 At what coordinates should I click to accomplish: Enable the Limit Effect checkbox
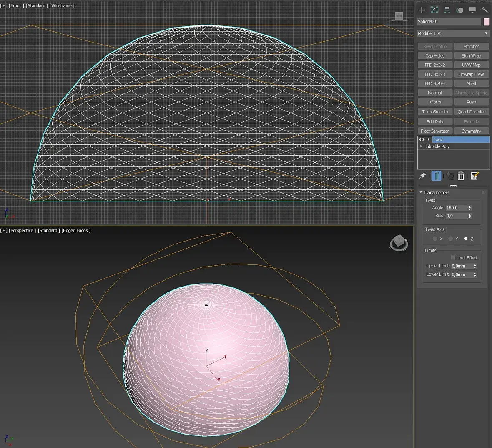453,258
